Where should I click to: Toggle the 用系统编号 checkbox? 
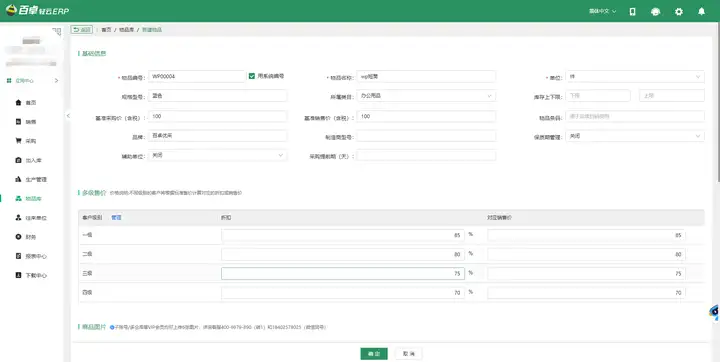(x=252, y=76)
